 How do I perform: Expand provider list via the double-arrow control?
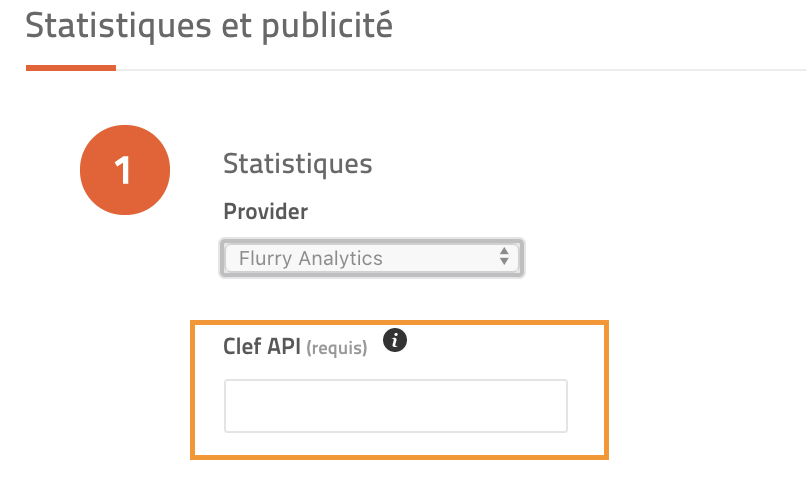coord(504,256)
